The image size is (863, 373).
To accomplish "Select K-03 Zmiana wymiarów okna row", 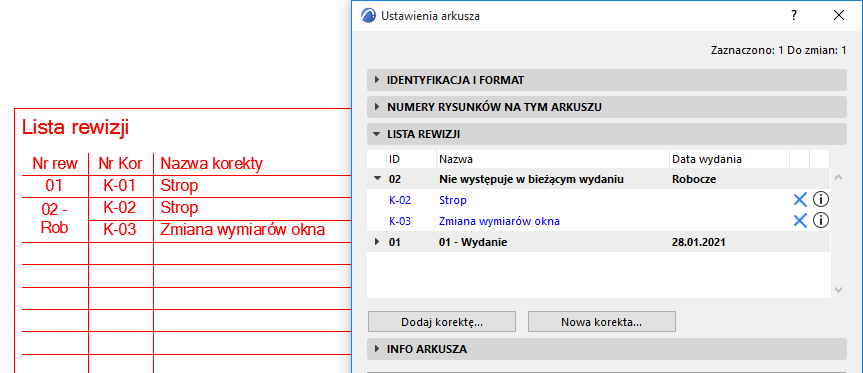I will (x=598, y=221).
